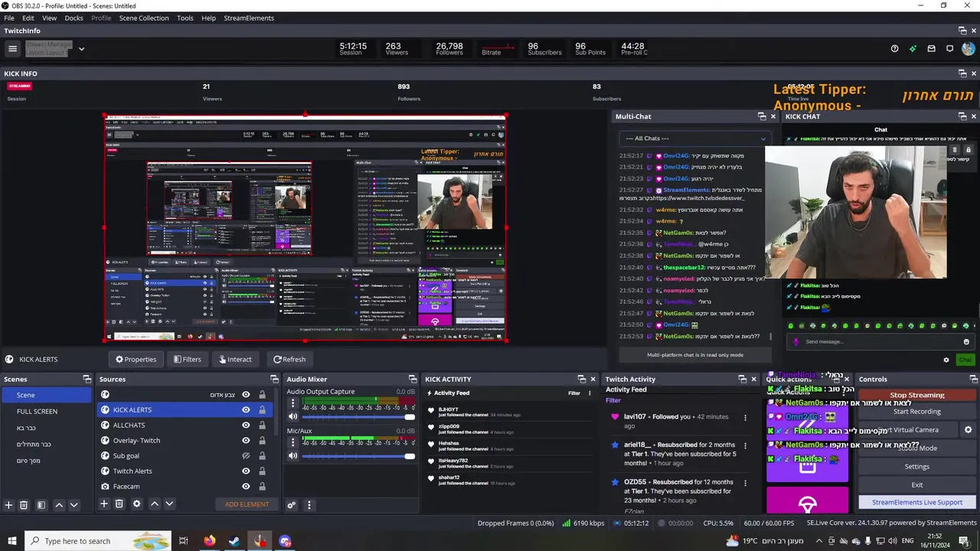Screen dimensions: 980x551
Task: Mute the Mic/Aux speaker
Action: (292, 456)
